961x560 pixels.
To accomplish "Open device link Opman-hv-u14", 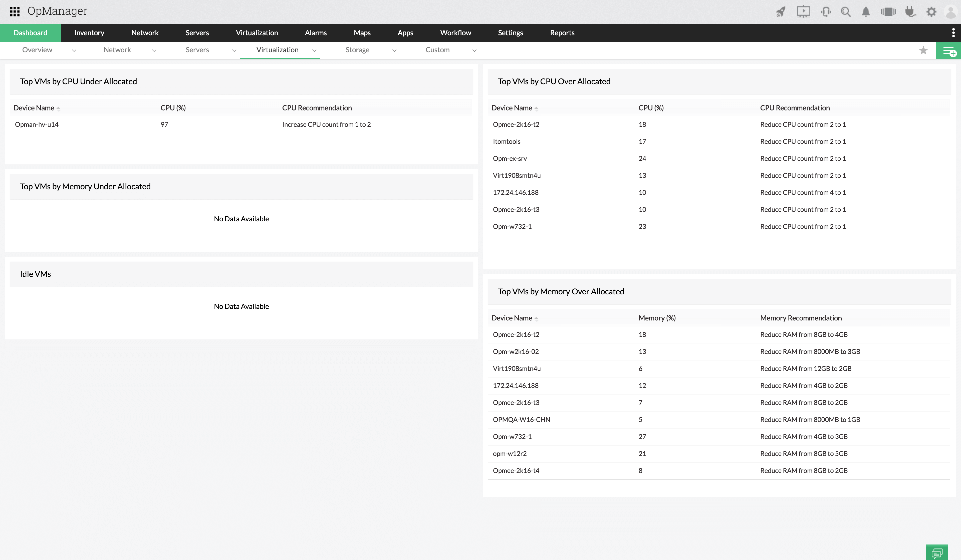I will pyautogui.click(x=37, y=124).
